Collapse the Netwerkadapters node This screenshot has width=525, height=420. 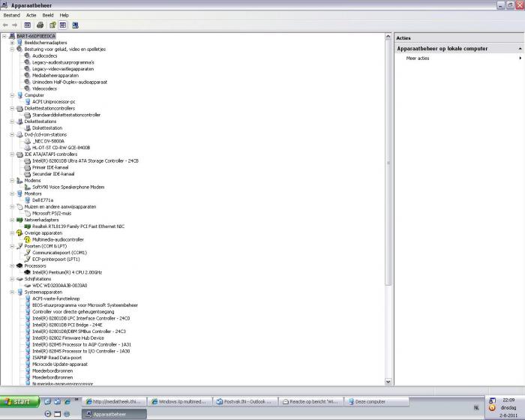click(x=12, y=220)
